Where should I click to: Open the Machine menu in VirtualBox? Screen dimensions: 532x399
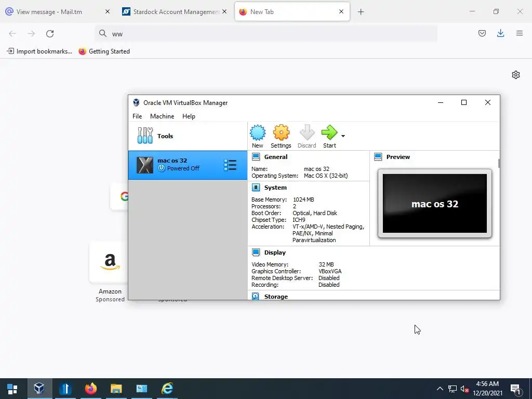pos(162,116)
